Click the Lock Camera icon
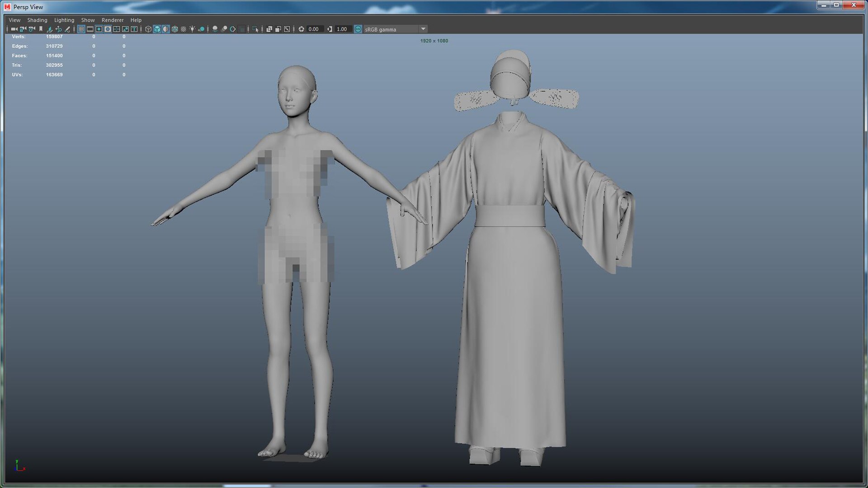This screenshot has height=488, width=868. coord(23,29)
